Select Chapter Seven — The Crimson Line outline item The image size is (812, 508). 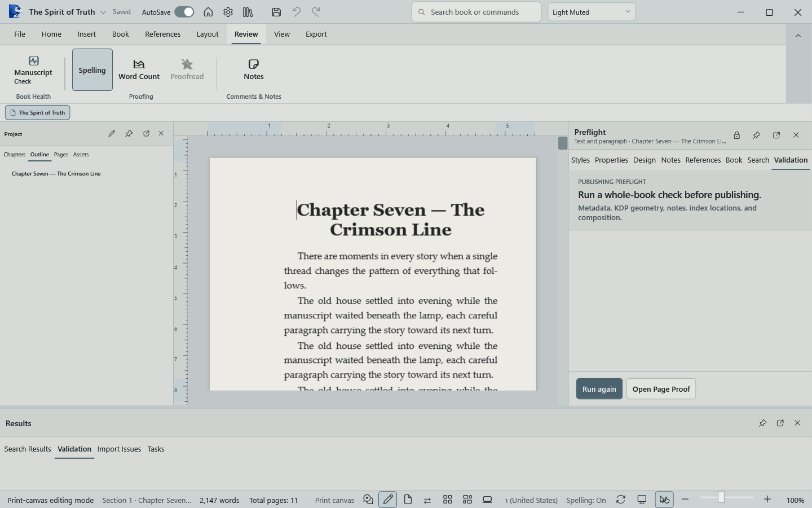pyautogui.click(x=56, y=174)
